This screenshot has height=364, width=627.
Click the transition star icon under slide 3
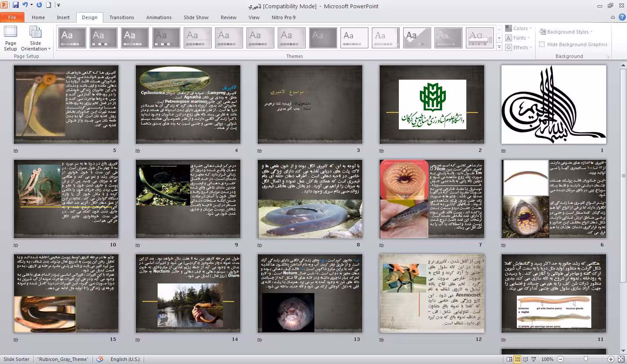[x=260, y=151]
